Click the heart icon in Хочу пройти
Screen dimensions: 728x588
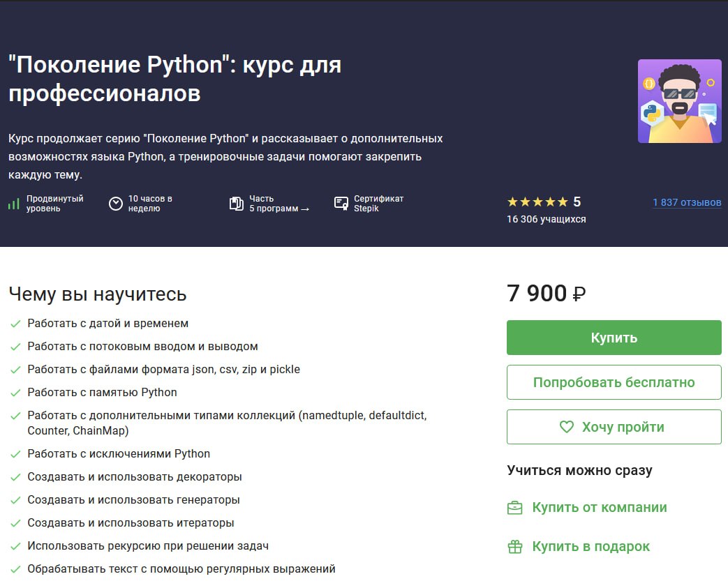click(567, 426)
